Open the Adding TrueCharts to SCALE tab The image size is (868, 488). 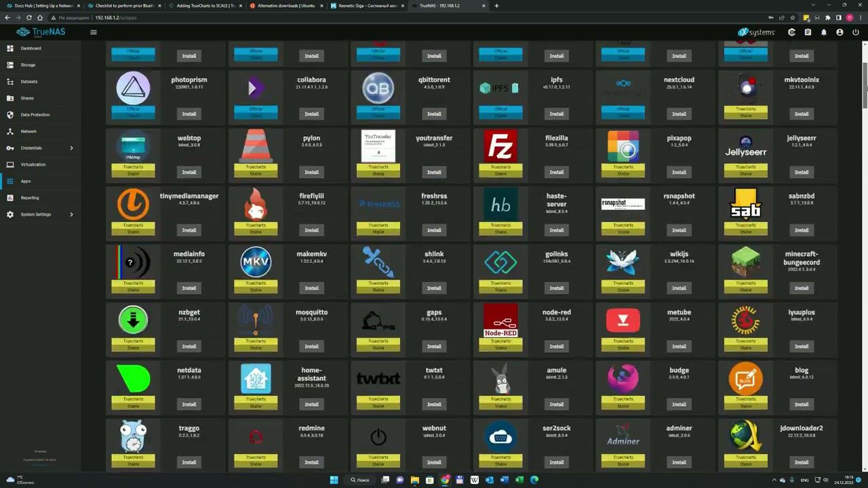[x=204, y=5]
